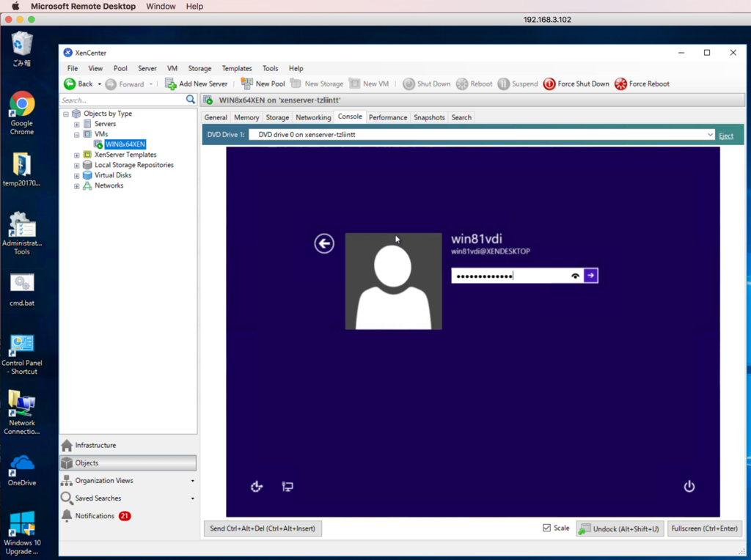Open the Saved Searches dropdown arrow
Viewport: 751px width, 560px height.
(x=193, y=498)
